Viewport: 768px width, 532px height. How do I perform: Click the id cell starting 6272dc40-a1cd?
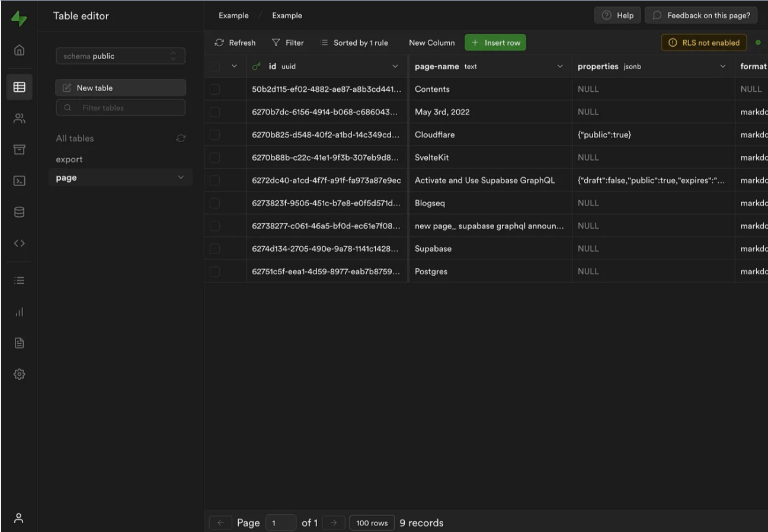(x=327, y=181)
